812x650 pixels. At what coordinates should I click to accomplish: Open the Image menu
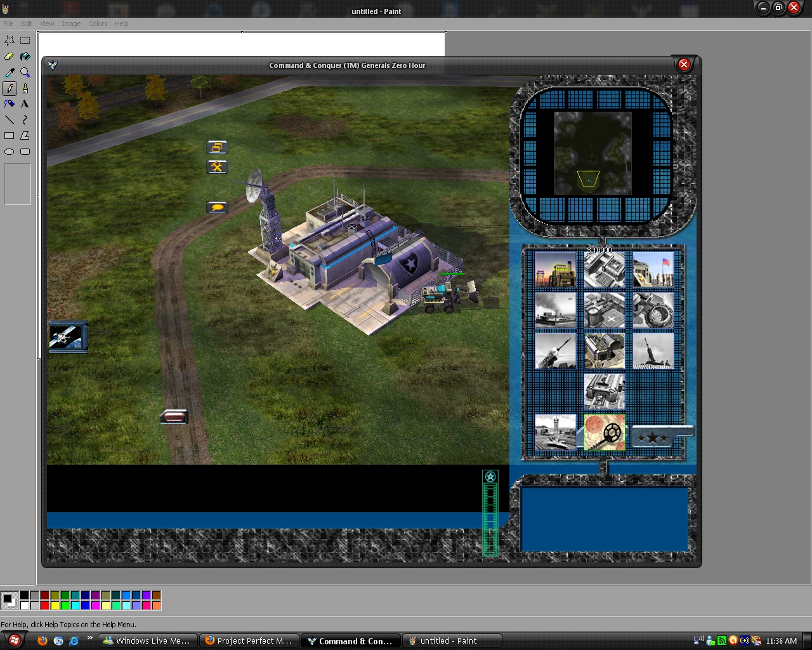click(x=71, y=23)
